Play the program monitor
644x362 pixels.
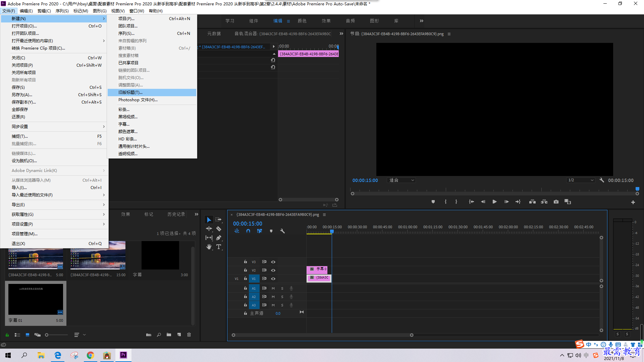point(494,202)
